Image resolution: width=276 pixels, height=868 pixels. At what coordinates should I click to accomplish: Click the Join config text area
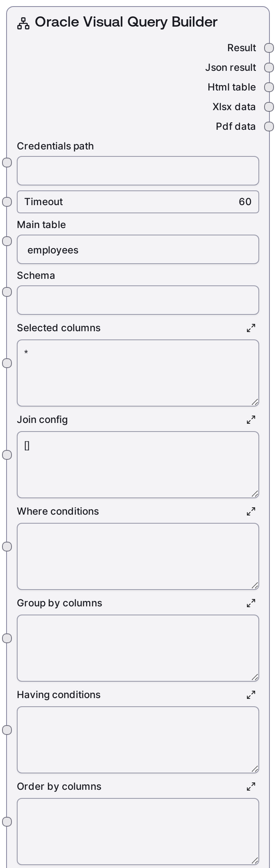pyautogui.click(x=138, y=465)
